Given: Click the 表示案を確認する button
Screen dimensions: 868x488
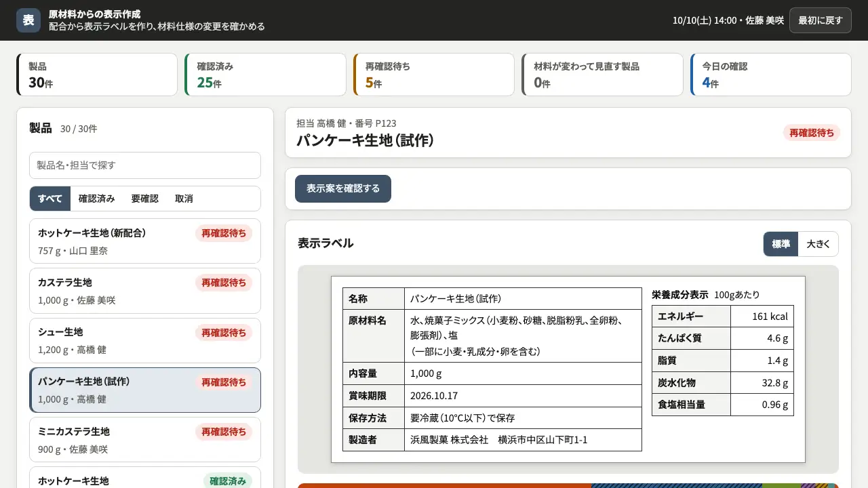Looking at the screenshot, I should tap(343, 188).
